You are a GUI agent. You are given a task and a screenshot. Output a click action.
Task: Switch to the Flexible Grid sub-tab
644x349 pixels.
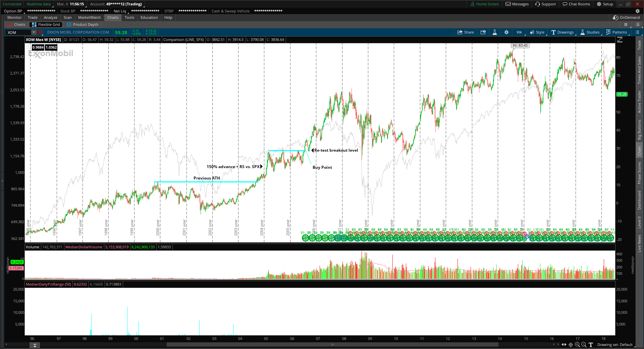pos(46,24)
